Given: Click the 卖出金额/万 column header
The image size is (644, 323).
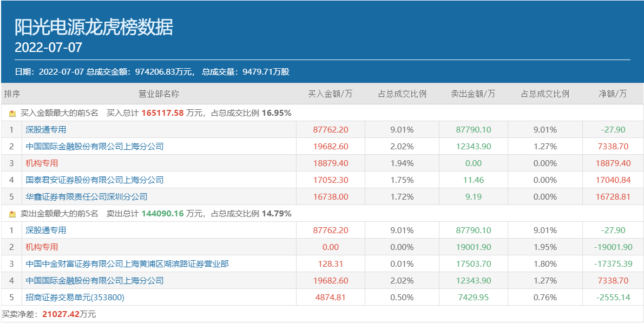Looking at the screenshot, I should pos(473,94).
